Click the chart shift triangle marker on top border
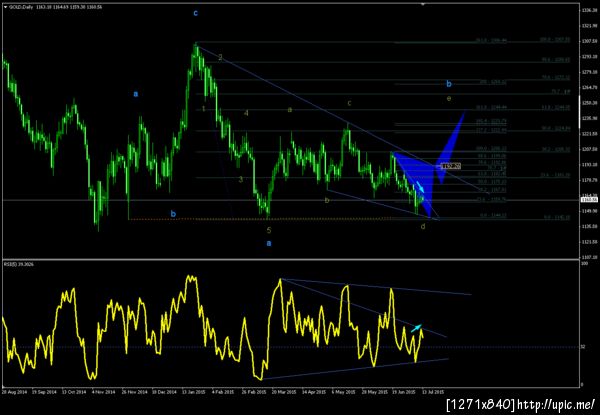This screenshot has width=600, height=415. point(423,4)
